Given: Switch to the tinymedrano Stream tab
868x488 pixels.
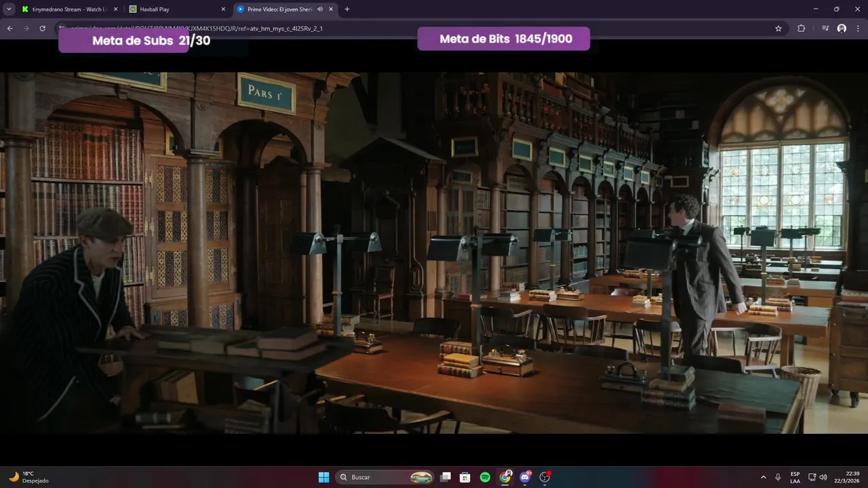Looking at the screenshot, I should 69,9.
